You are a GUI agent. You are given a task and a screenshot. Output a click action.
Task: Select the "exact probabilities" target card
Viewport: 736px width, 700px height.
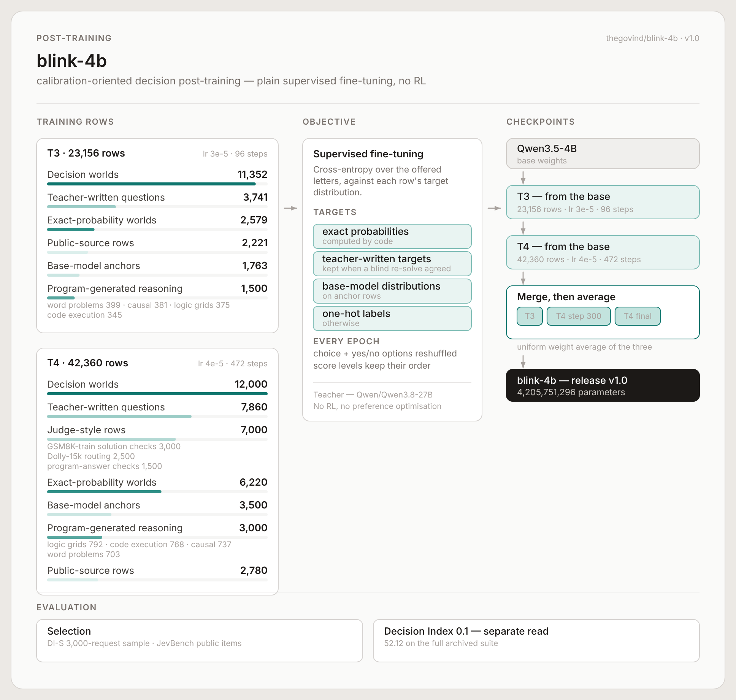392,236
